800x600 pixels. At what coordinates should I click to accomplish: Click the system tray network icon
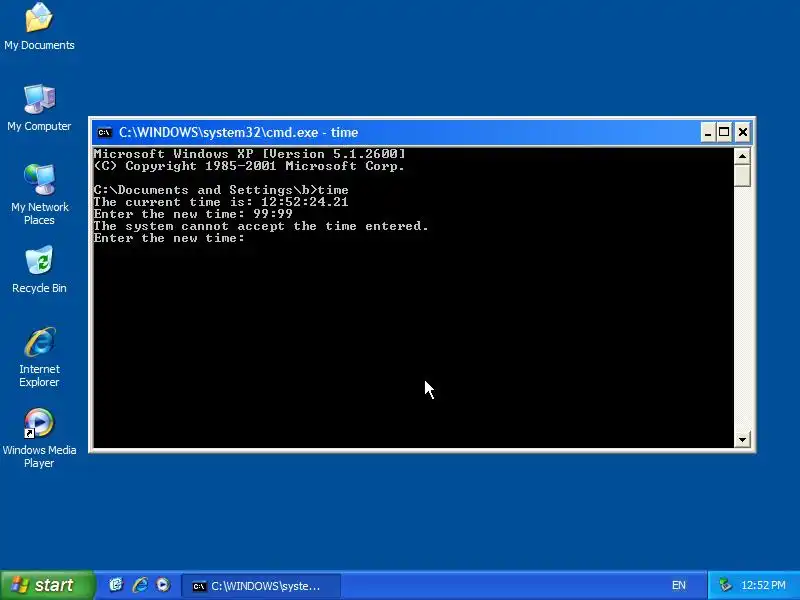tap(725, 585)
